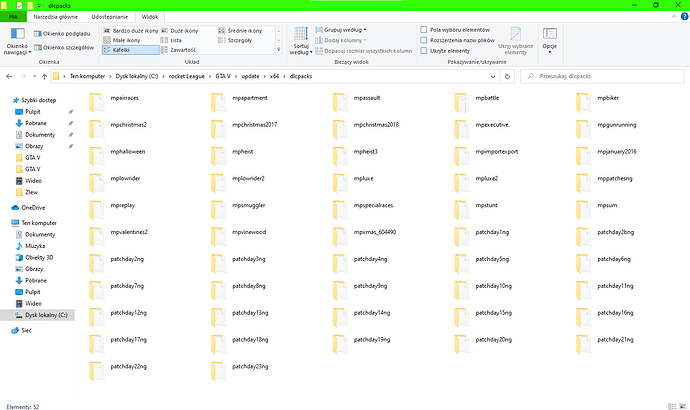Select the mpbiker folder icon
The width and height of the screenshot is (690, 410).
pos(584,103)
